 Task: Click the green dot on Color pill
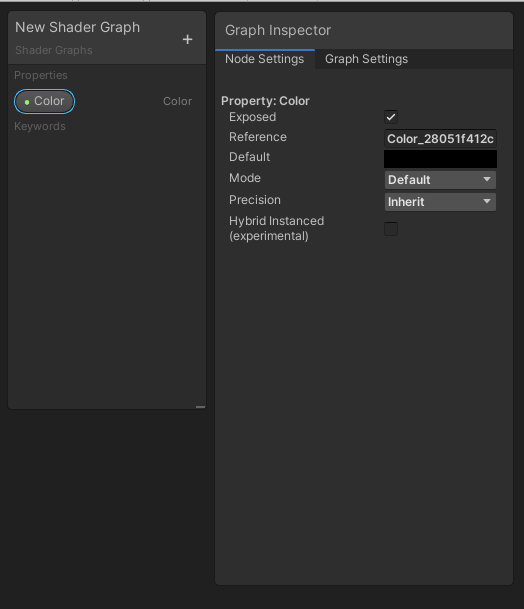27,102
